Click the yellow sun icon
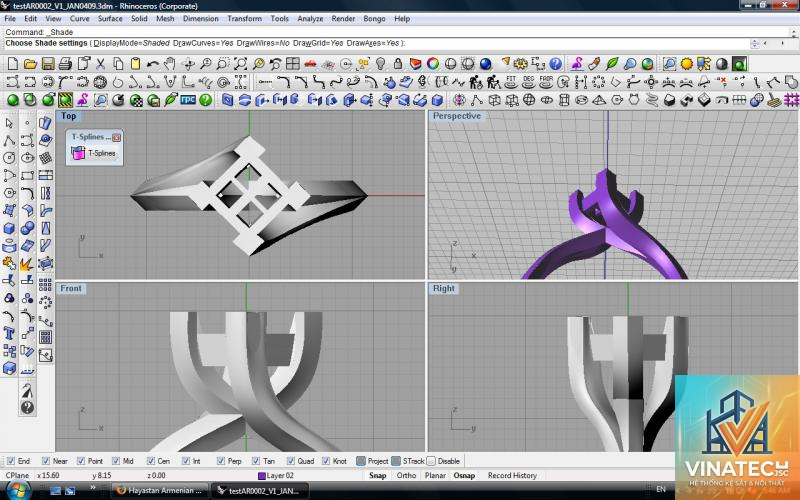 (x=687, y=64)
